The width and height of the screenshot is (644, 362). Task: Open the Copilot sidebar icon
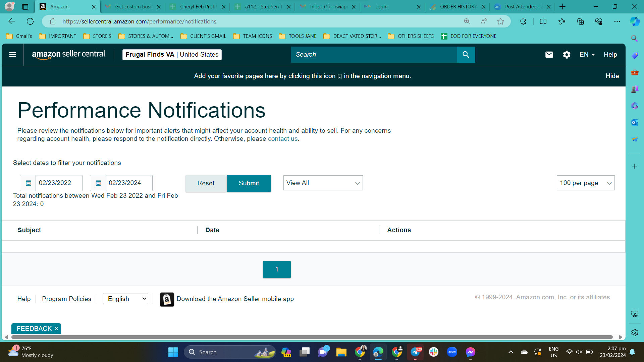tap(635, 21)
